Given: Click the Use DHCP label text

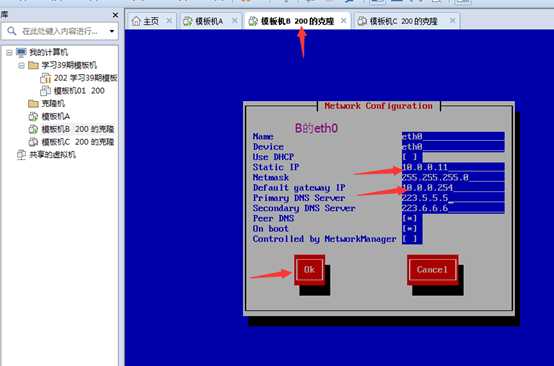Looking at the screenshot, I should pyautogui.click(x=273, y=157).
